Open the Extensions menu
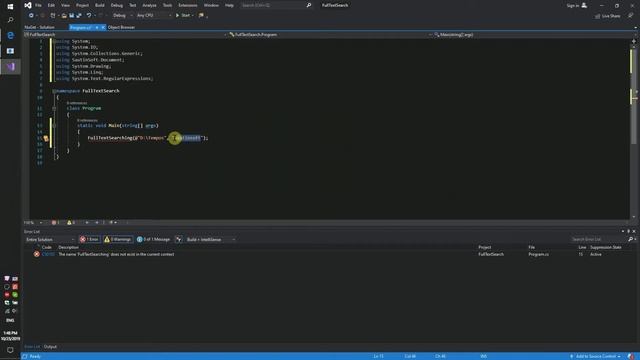Image resolution: width=640 pixels, height=360 pixels. (x=188, y=5)
